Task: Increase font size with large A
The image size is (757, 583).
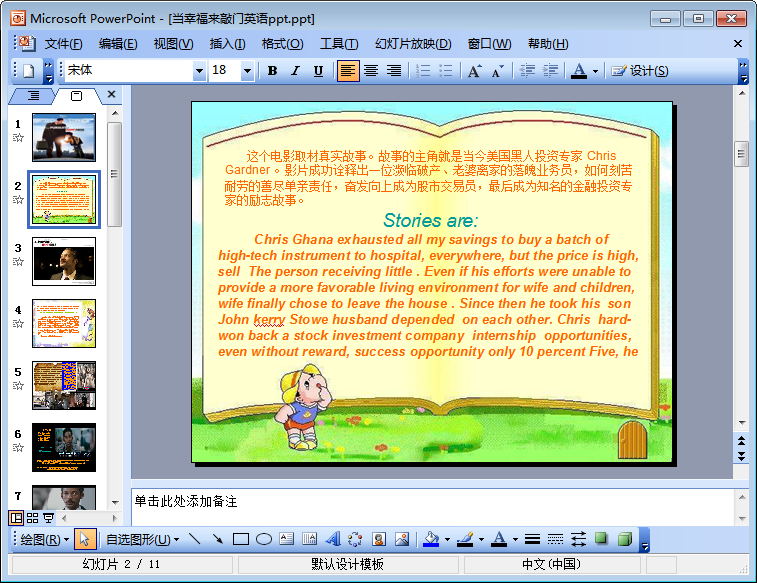Action: point(475,71)
